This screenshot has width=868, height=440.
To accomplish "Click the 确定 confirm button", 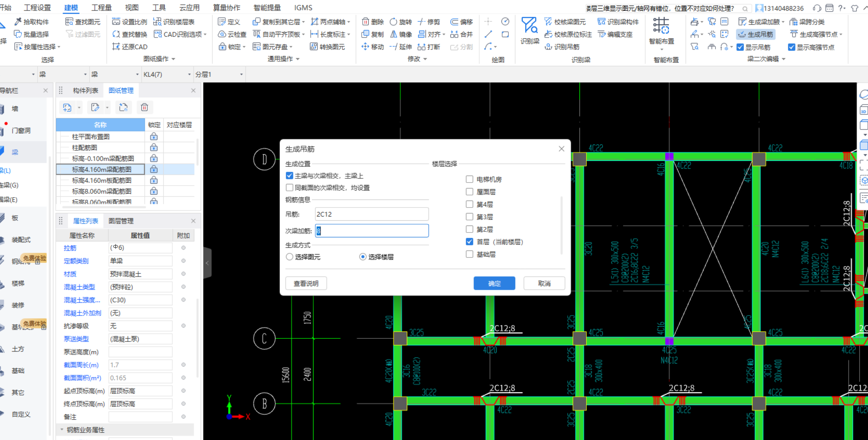I will [494, 283].
